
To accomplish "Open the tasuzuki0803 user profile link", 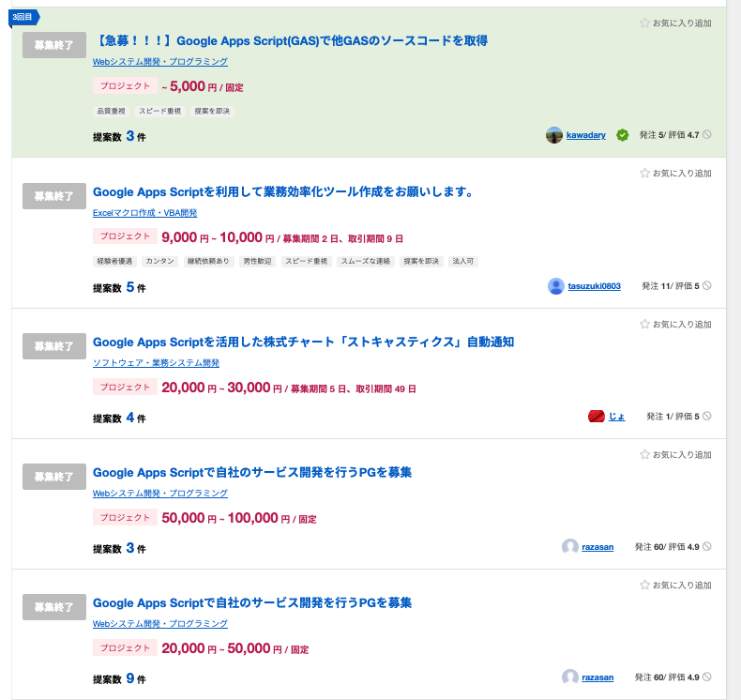I will (594, 286).
